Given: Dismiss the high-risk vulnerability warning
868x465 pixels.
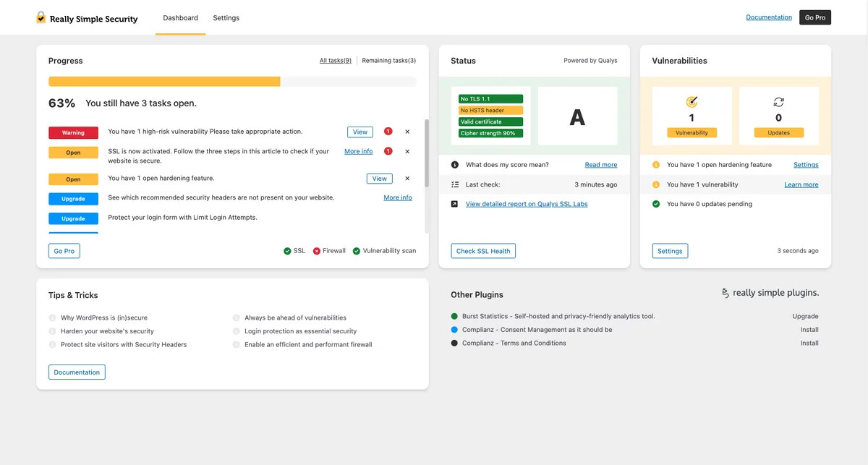Looking at the screenshot, I should pyautogui.click(x=407, y=132).
